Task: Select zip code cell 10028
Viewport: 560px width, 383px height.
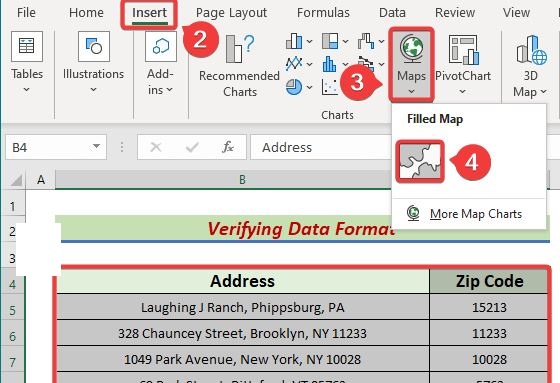Action: click(489, 359)
